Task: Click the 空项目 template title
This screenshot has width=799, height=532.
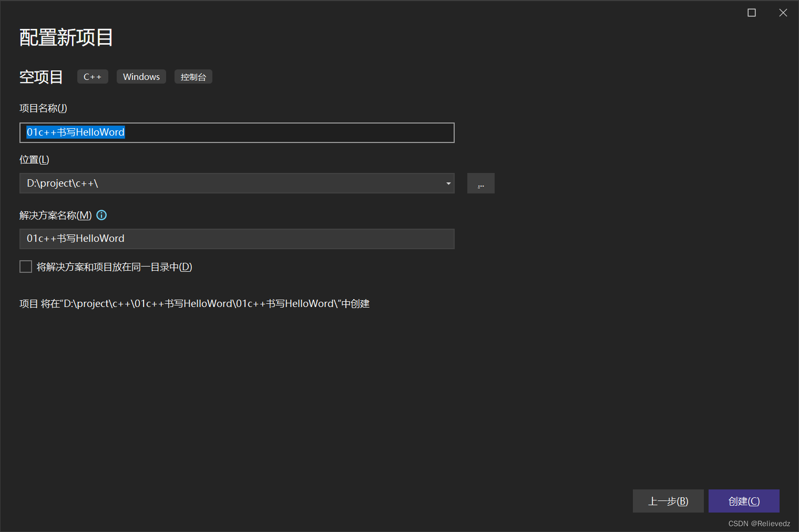Action: pyautogui.click(x=41, y=77)
